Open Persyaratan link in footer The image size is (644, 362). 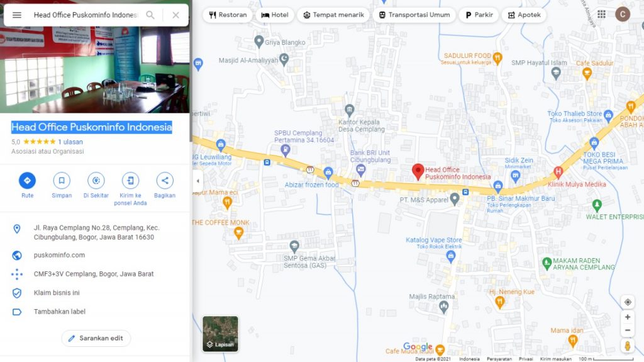click(499, 359)
